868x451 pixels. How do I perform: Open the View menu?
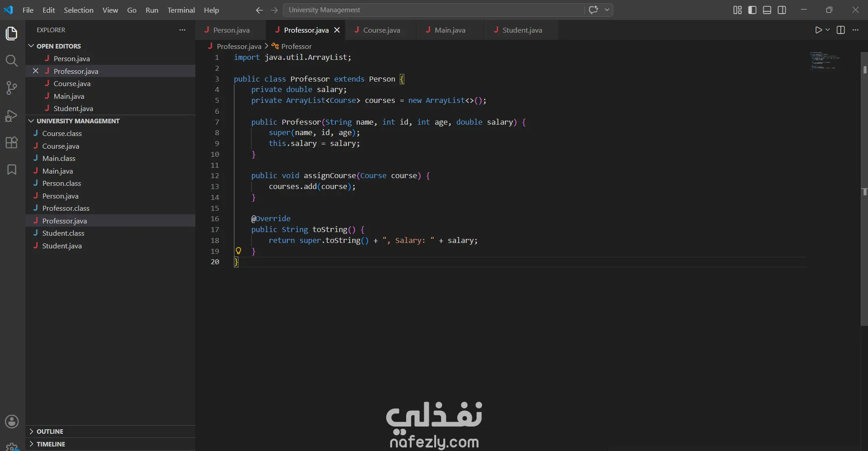point(110,10)
